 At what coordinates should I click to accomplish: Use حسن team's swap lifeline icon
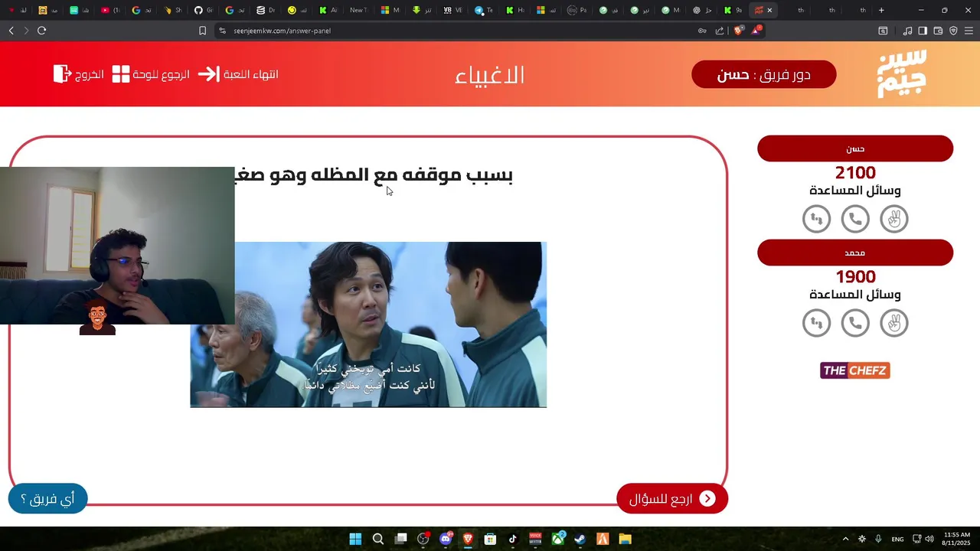(816, 219)
